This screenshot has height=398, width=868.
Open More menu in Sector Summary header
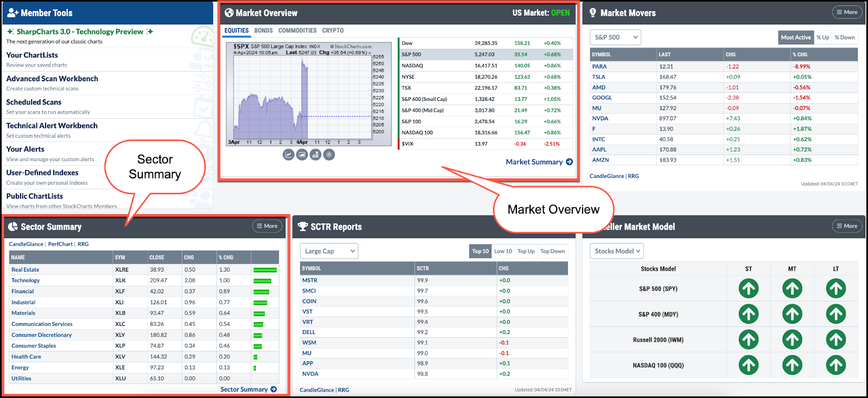(267, 226)
